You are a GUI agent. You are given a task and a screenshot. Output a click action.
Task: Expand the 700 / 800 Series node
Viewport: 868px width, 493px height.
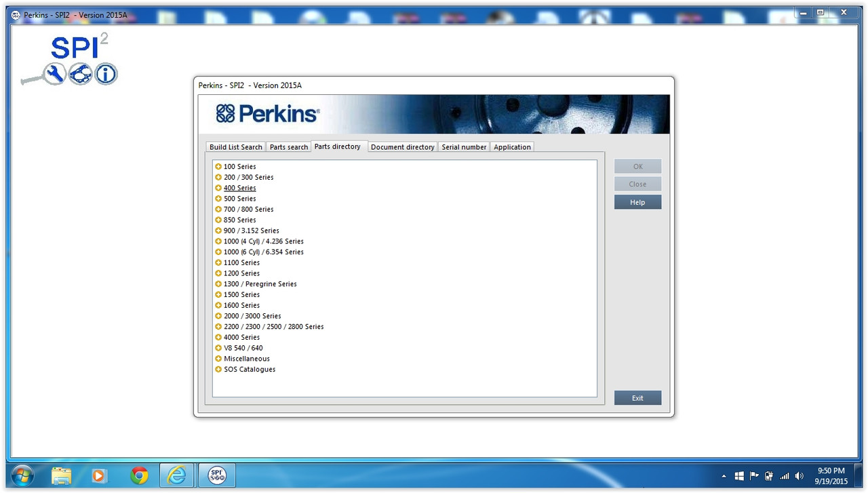coord(218,209)
